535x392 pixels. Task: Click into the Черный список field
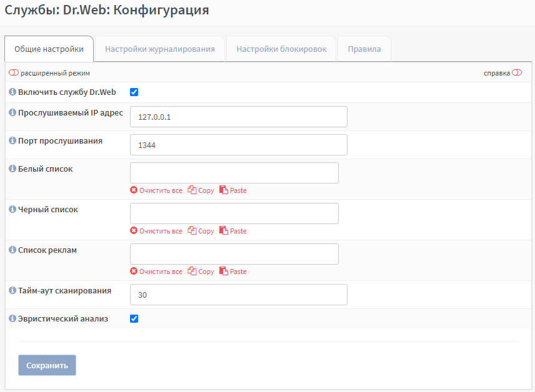click(234, 213)
